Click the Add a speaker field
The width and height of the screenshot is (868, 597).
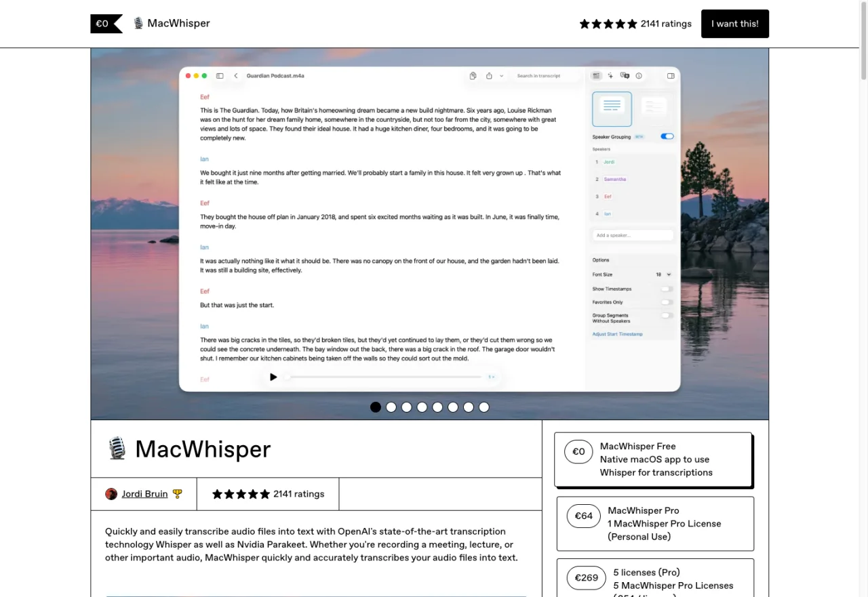(x=633, y=235)
